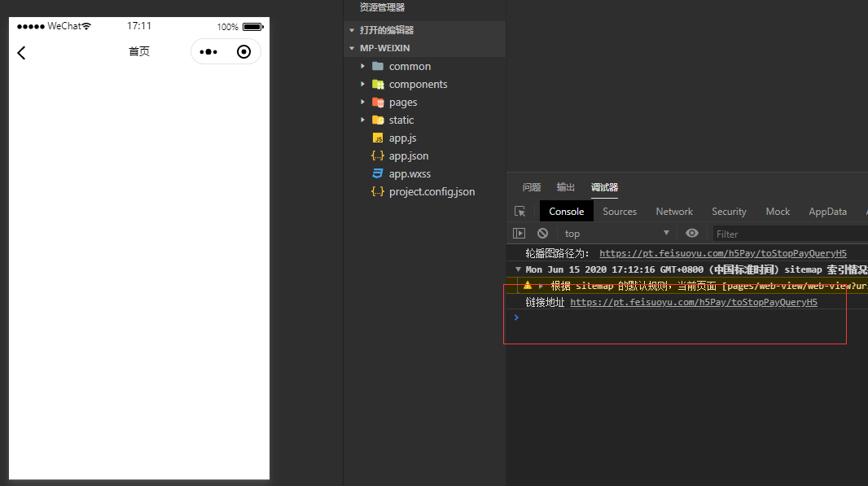This screenshot has height=486, width=868.
Task: Toggle the live expression eye icon
Action: click(692, 233)
